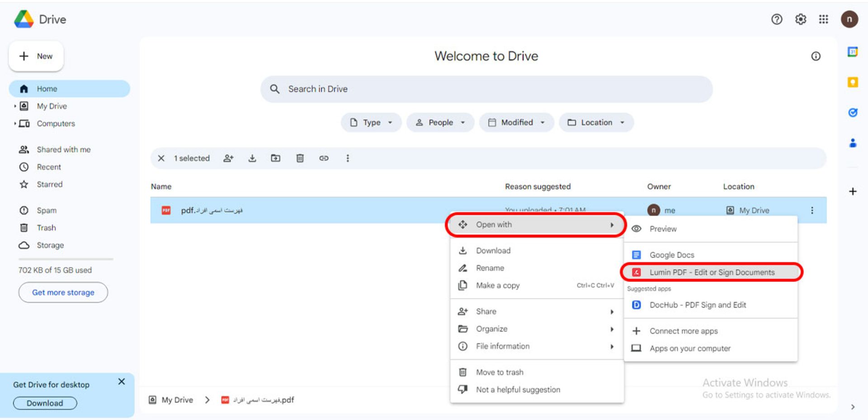The image size is (868, 420).
Task: Click the Move to folder icon in toolbar
Action: (275, 158)
